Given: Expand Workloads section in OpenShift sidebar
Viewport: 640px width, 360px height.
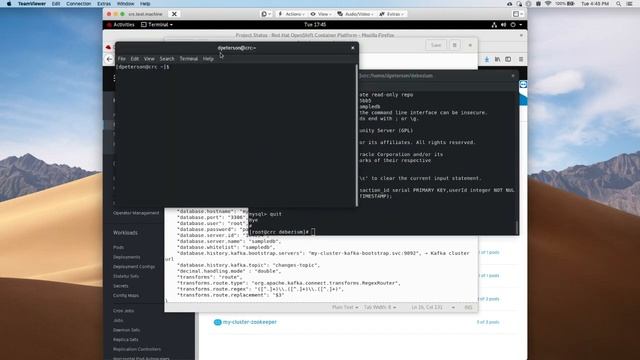Looking at the screenshot, I should pos(125,233).
